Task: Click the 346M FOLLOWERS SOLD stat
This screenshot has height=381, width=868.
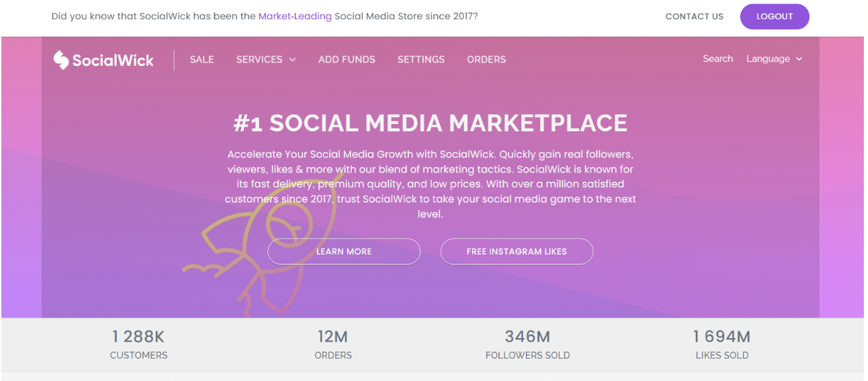Action: (x=528, y=344)
